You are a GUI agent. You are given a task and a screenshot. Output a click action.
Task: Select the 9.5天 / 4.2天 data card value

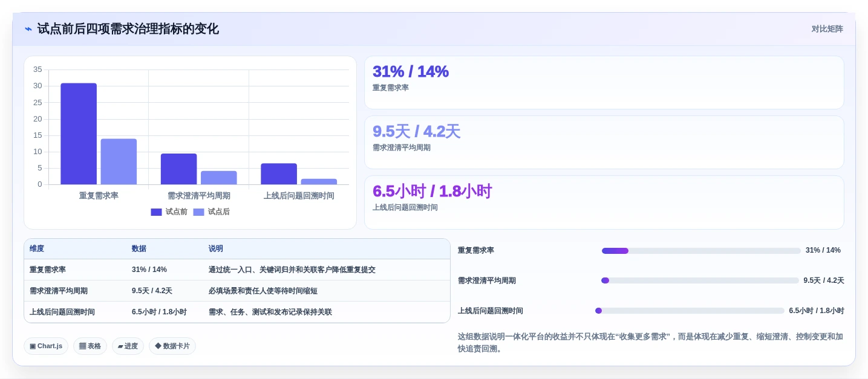point(416,131)
